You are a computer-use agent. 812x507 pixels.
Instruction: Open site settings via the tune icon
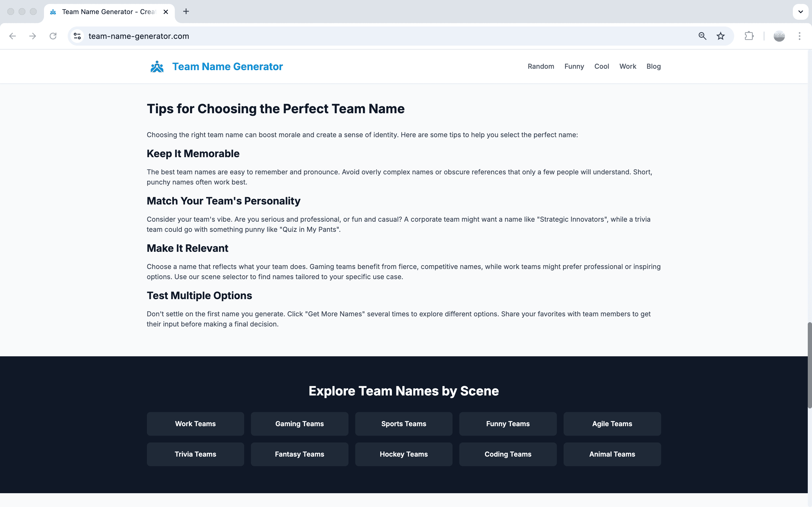coord(77,36)
